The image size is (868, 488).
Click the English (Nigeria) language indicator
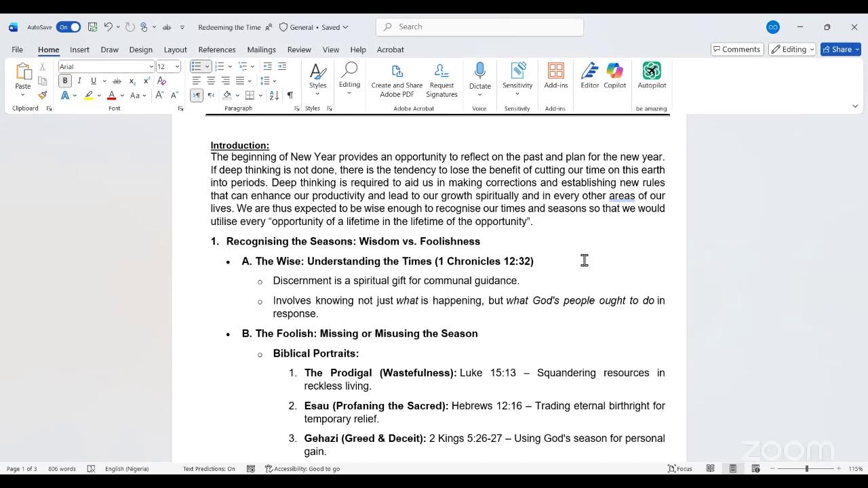127,468
